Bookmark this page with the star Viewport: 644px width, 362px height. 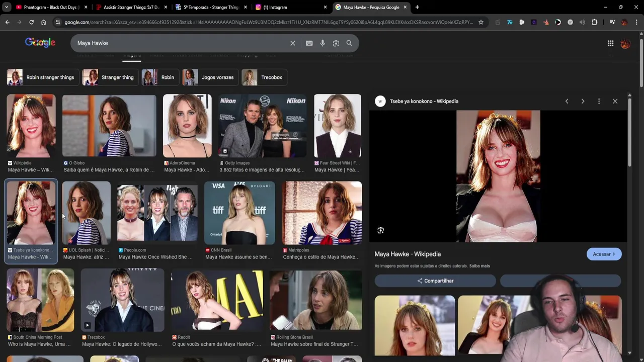(481, 22)
